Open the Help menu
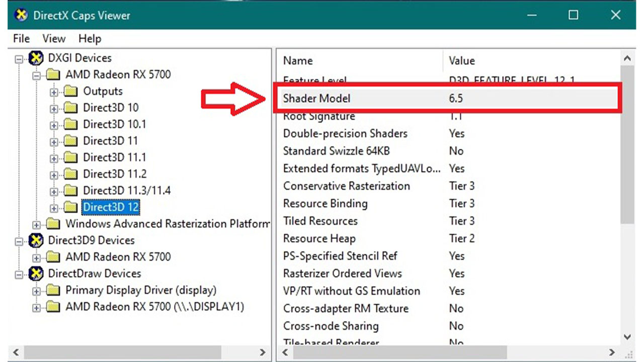This screenshot has width=644, height=362. 90,39
